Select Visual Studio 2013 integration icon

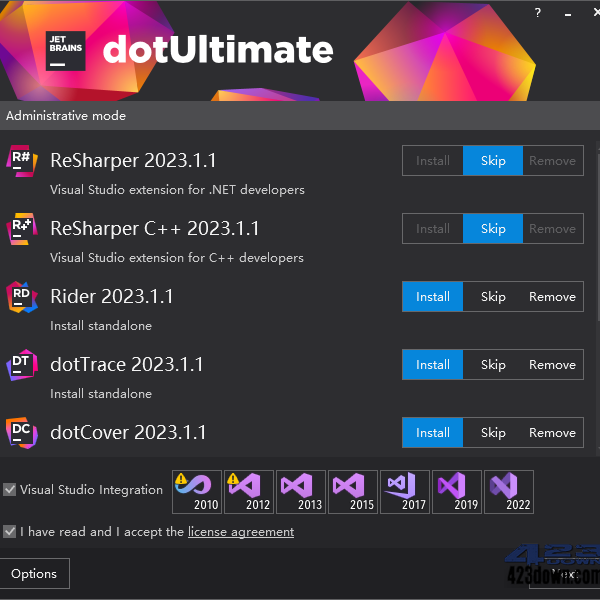click(x=301, y=492)
